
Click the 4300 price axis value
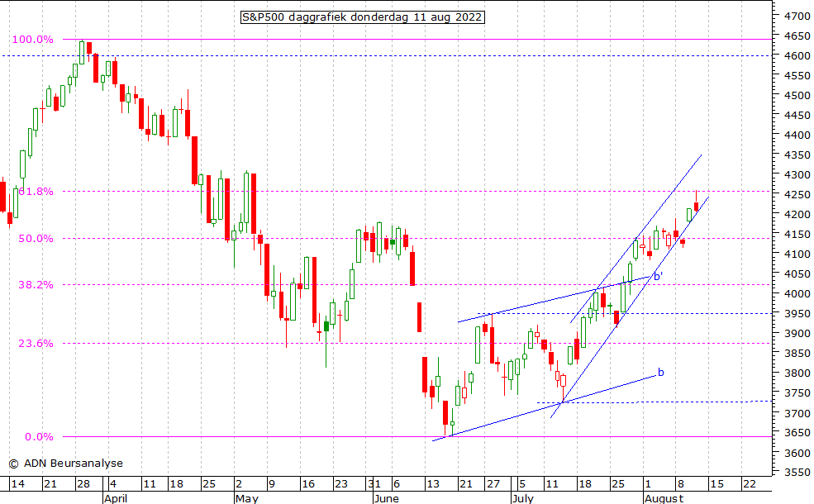point(797,175)
